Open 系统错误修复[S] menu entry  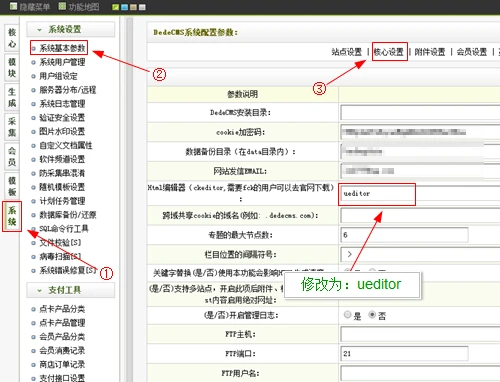click(68, 270)
